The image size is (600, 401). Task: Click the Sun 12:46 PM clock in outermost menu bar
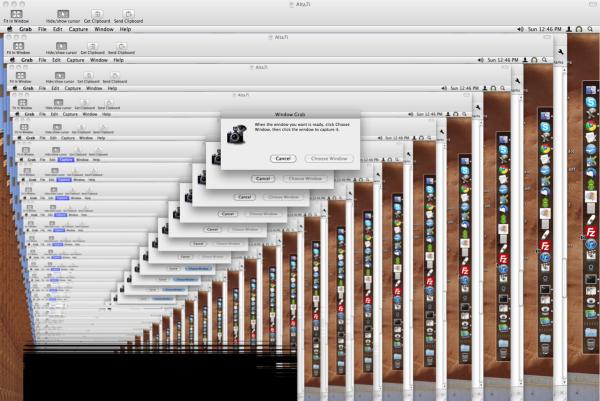[545, 29]
